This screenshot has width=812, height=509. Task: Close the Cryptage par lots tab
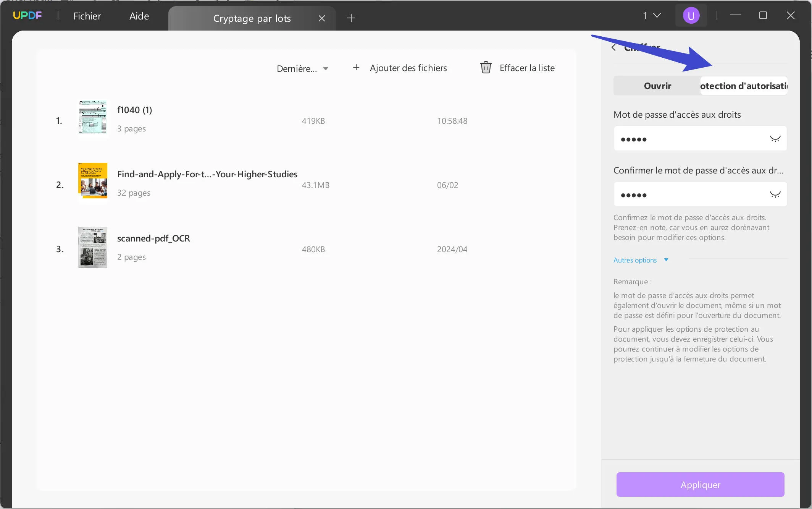pos(322,18)
